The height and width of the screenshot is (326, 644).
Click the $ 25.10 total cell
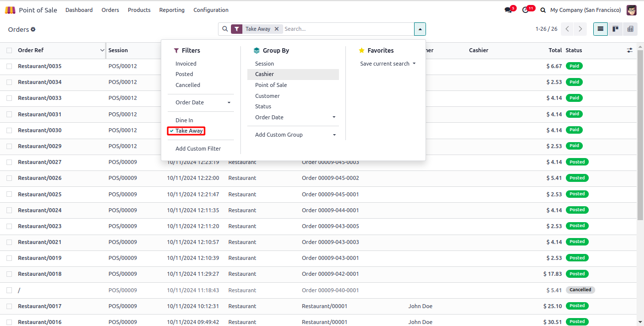pyautogui.click(x=552, y=306)
